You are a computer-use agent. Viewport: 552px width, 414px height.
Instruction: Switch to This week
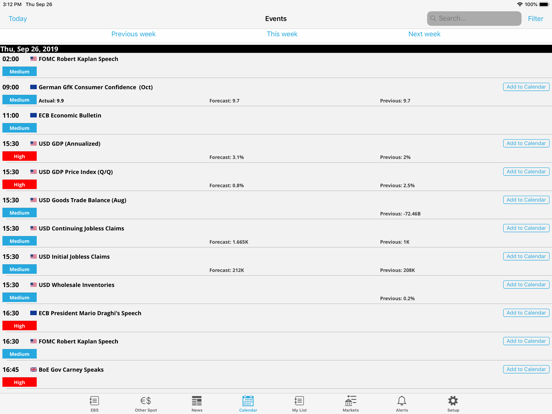pyautogui.click(x=282, y=34)
